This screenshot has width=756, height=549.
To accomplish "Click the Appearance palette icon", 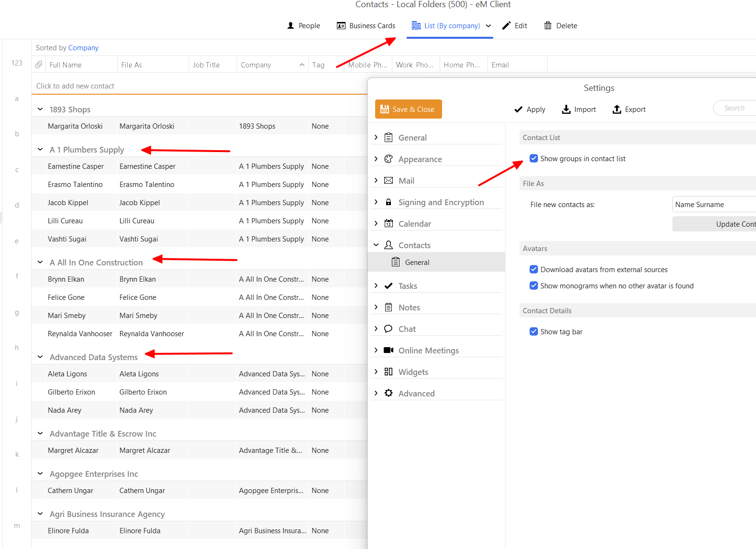I will point(389,159).
